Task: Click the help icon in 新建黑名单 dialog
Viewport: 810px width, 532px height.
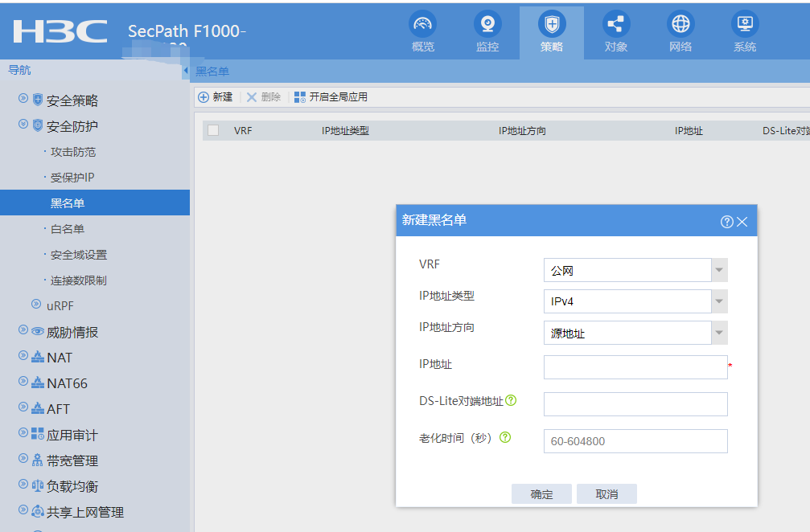Action: 727,222
